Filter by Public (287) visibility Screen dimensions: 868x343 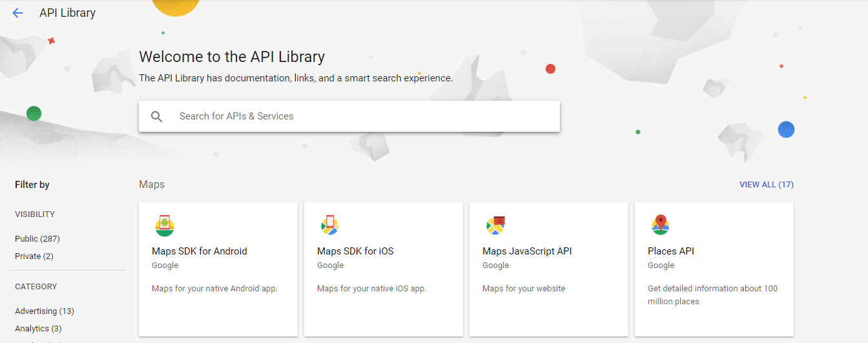coord(37,239)
